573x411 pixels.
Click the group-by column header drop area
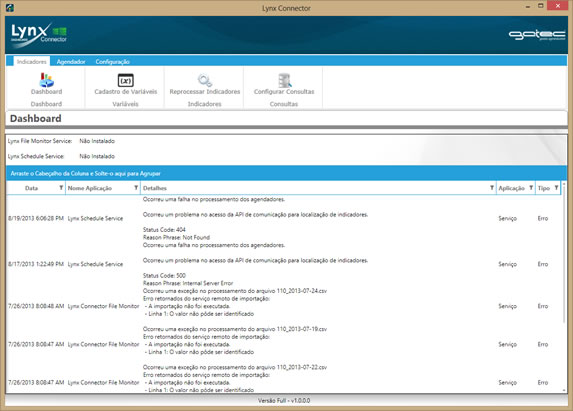point(287,173)
